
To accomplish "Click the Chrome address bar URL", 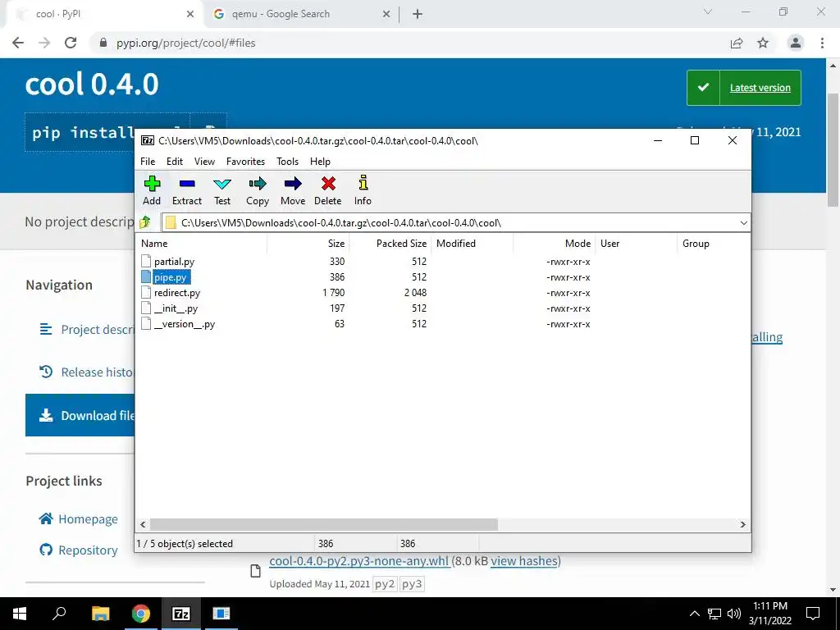I will coord(186,43).
